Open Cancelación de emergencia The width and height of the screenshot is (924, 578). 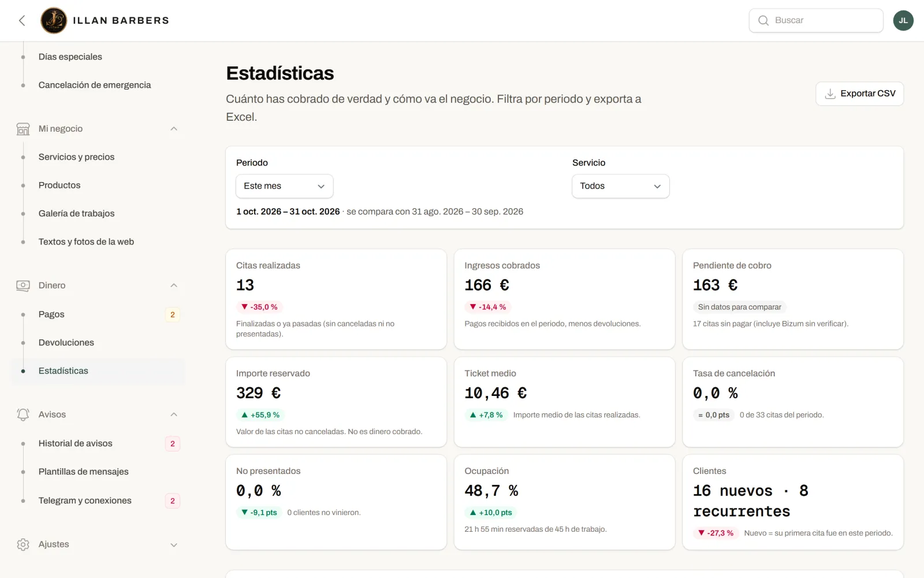point(95,85)
